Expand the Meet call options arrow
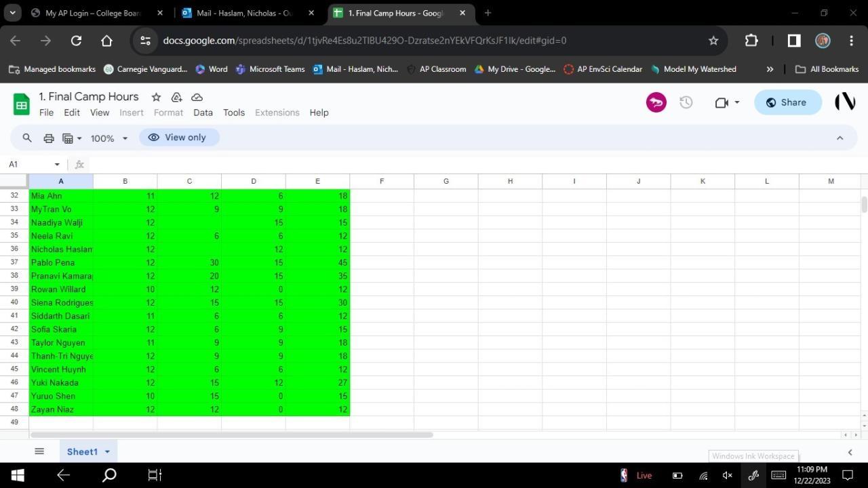Image resolution: width=868 pixels, height=488 pixels. pos(737,102)
